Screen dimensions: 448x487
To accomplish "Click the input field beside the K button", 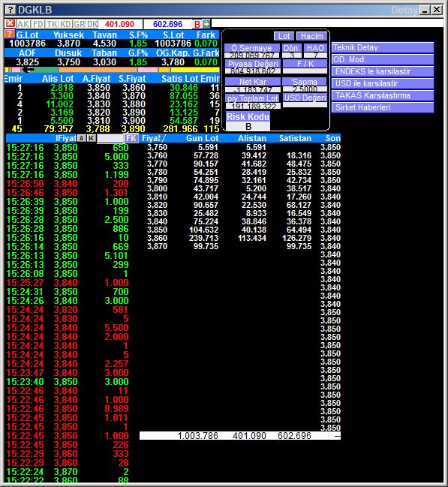I will pos(110,139).
